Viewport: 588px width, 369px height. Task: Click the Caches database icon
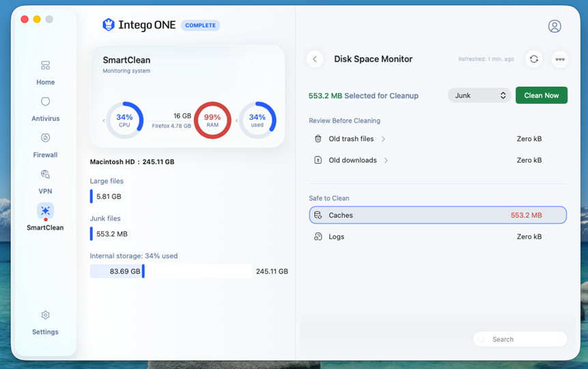coord(318,215)
